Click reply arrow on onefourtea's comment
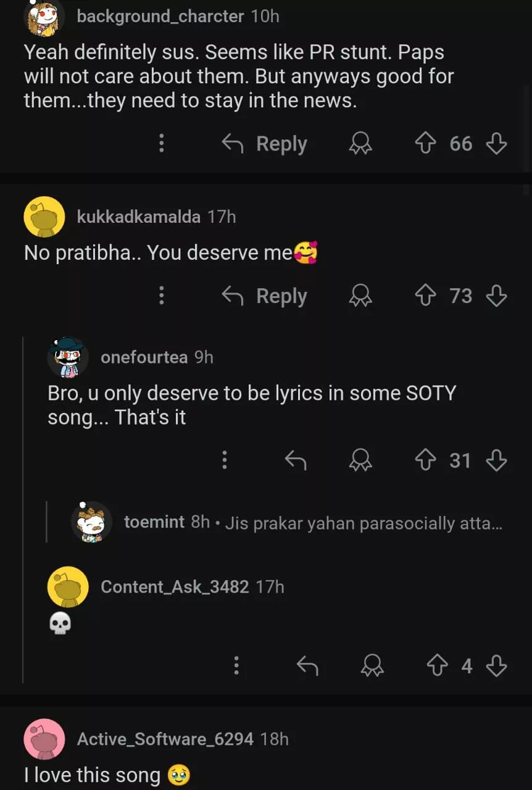 click(296, 460)
